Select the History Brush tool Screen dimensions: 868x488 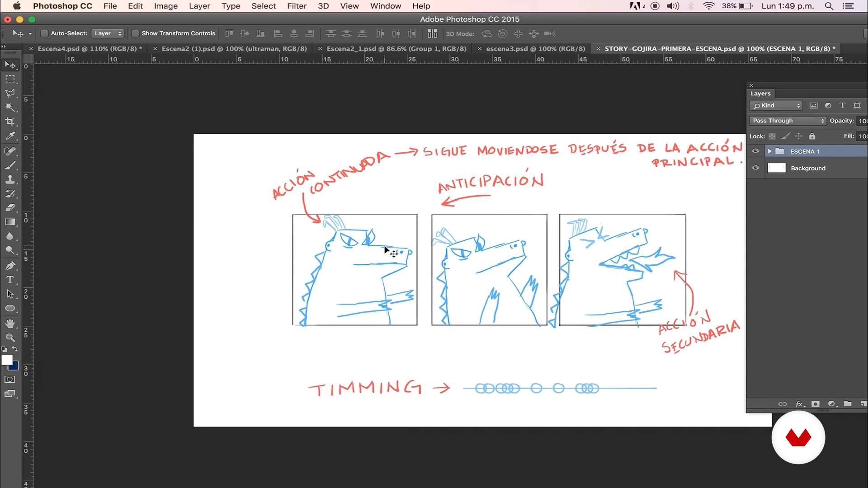click(x=10, y=193)
